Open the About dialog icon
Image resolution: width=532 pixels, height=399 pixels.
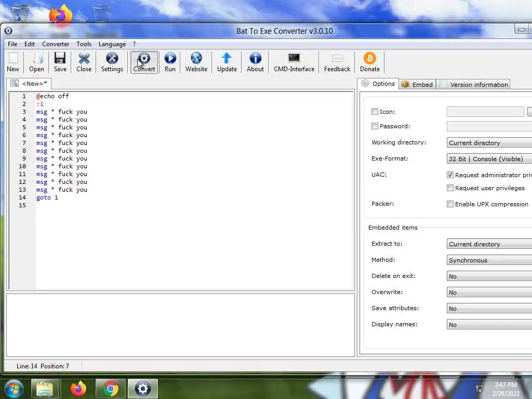255,62
